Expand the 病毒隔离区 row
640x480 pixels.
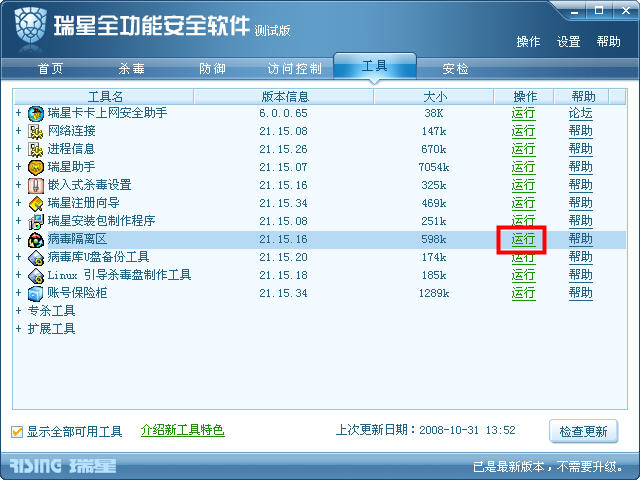click(18, 239)
